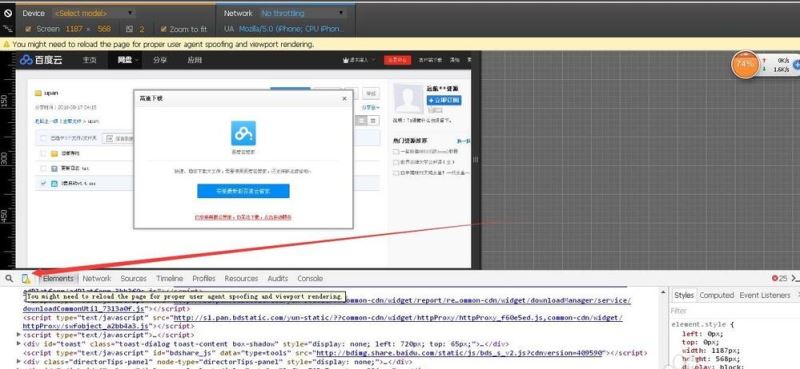
Task: Switch to grid view icon
Action: click(x=373, y=120)
